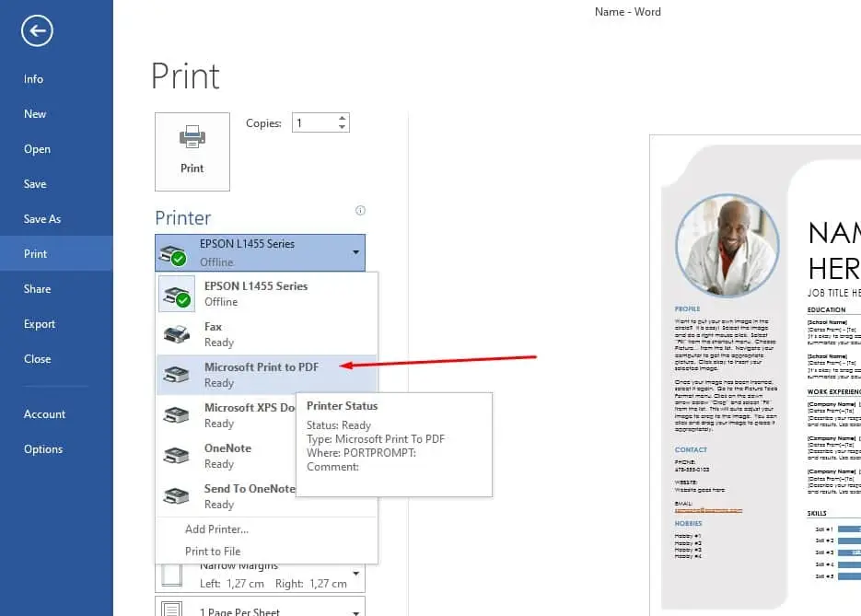Decrease copies with the down spinner arrow
The image size is (861, 616).
(342, 127)
